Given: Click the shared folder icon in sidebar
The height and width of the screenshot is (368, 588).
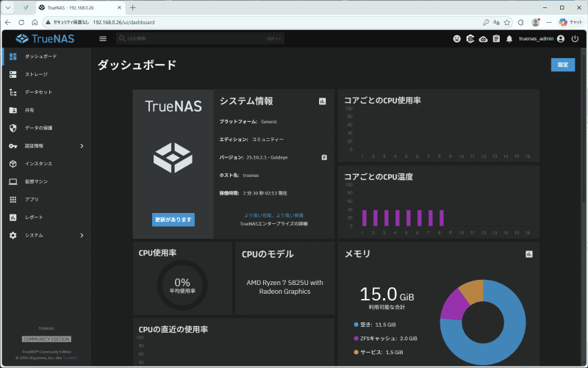Looking at the screenshot, I should (13, 110).
